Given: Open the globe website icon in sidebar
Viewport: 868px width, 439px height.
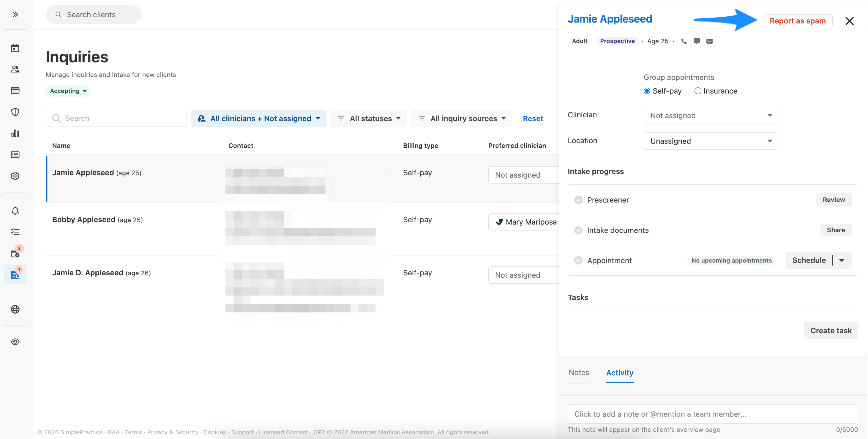Looking at the screenshot, I should click(15, 309).
